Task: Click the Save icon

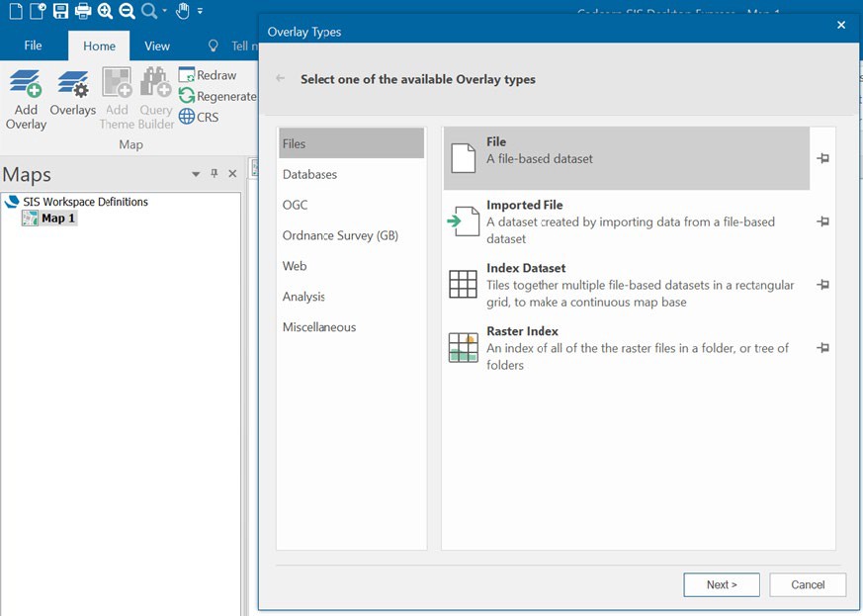Action: (60, 12)
